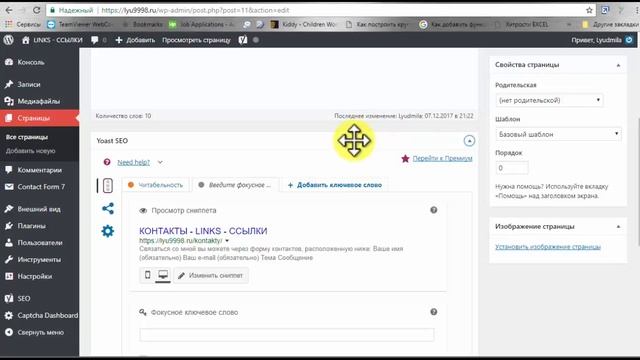The width and height of the screenshot is (640, 360).
Task: Open Инструменты in the sidebar
Action: click(40, 260)
